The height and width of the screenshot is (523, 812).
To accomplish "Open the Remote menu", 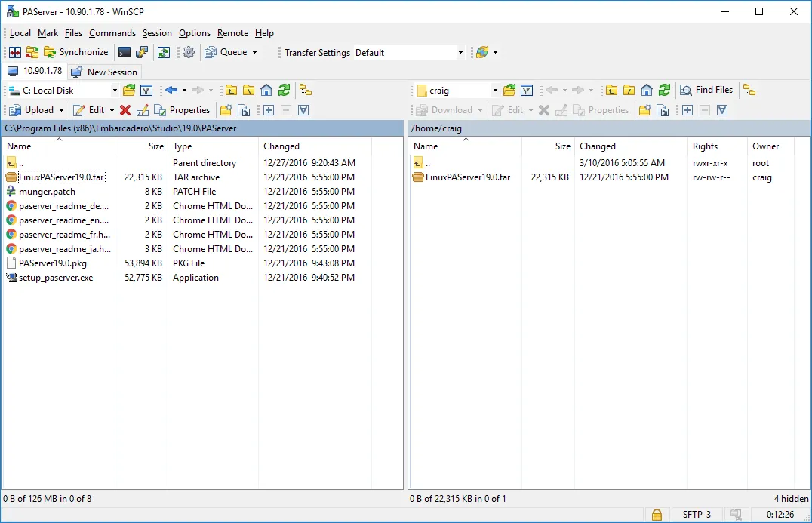I will click(232, 33).
